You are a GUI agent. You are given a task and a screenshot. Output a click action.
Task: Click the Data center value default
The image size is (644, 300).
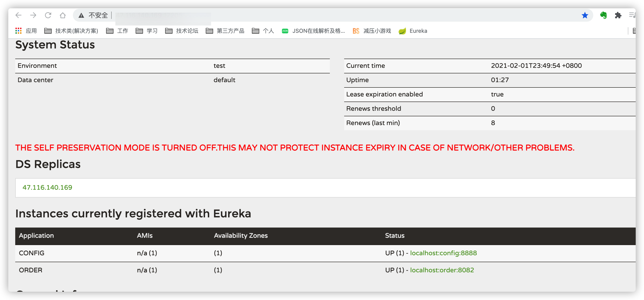[x=224, y=80]
